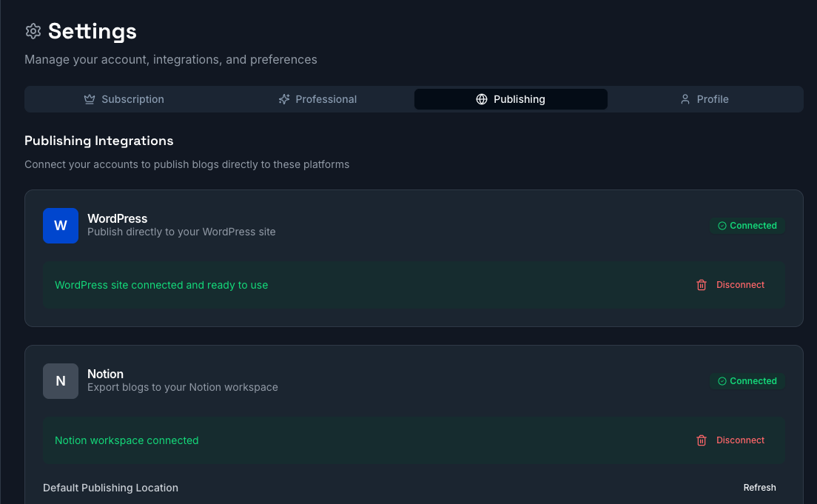
Task: Click the Notion workspace connected message
Action: tap(127, 440)
